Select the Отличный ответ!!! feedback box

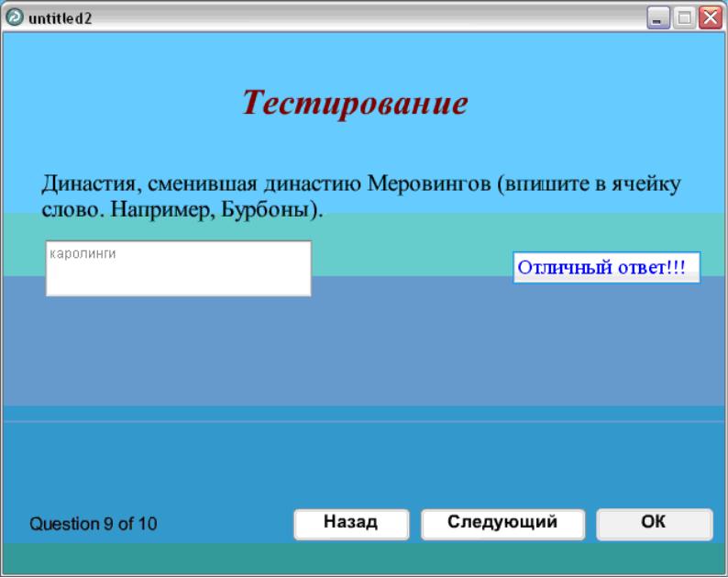pos(606,267)
